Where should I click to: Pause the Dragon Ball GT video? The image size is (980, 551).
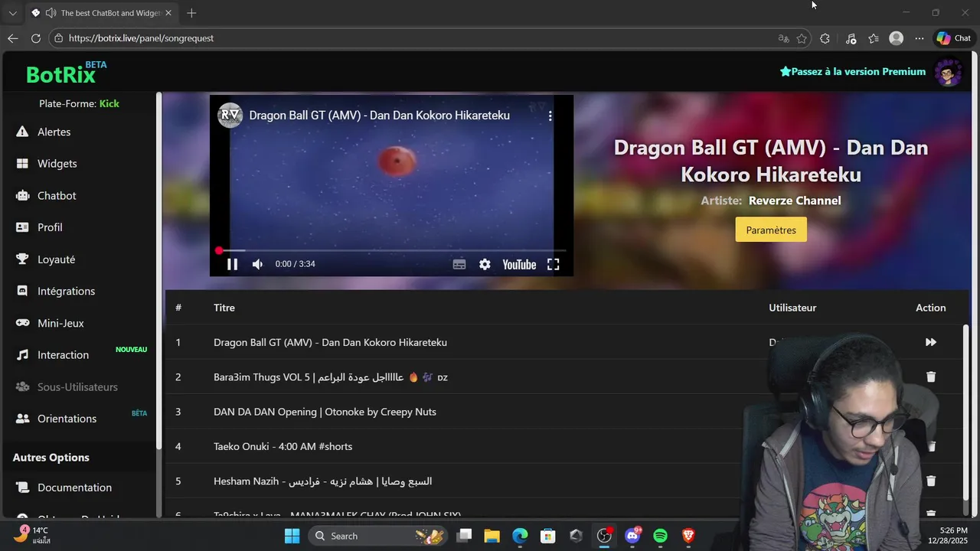click(x=232, y=264)
